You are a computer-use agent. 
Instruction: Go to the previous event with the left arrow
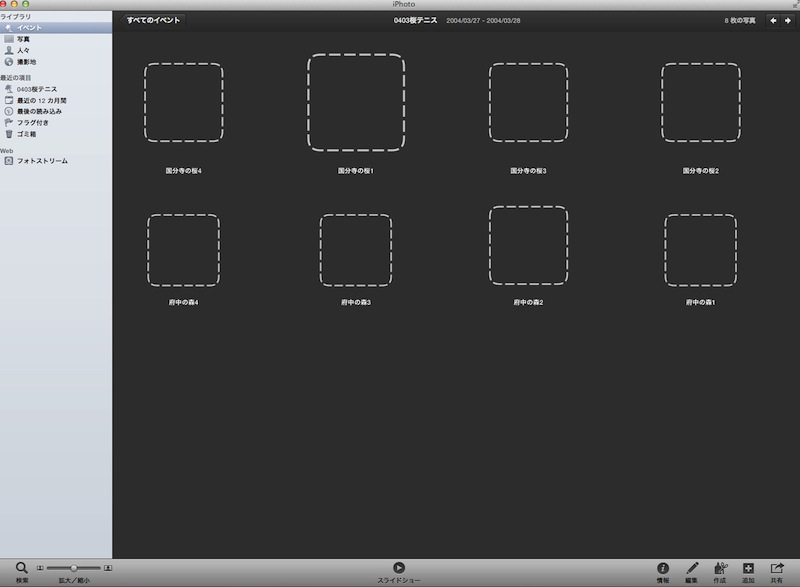(773, 20)
